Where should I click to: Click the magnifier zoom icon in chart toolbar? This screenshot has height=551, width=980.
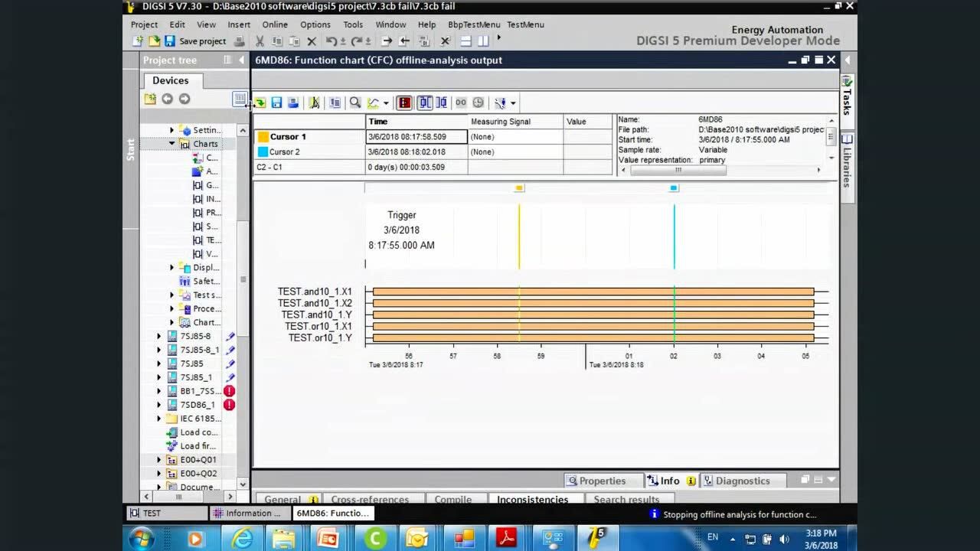click(355, 103)
